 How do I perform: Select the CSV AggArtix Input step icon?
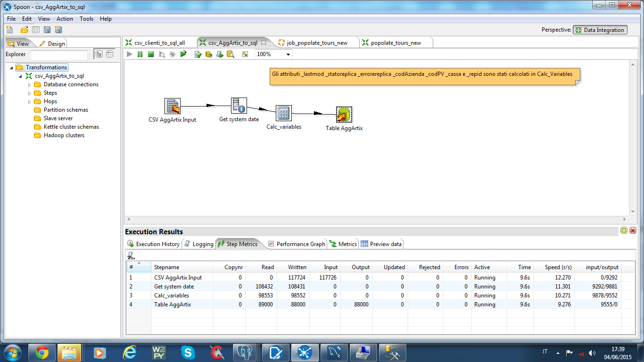click(x=173, y=107)
